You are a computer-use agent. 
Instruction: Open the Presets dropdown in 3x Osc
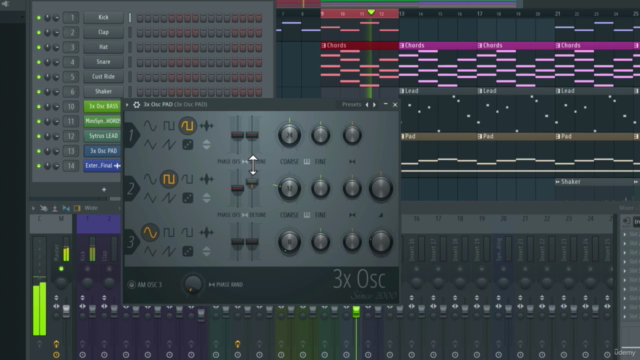pyautogui.click(x=351, y=104)
